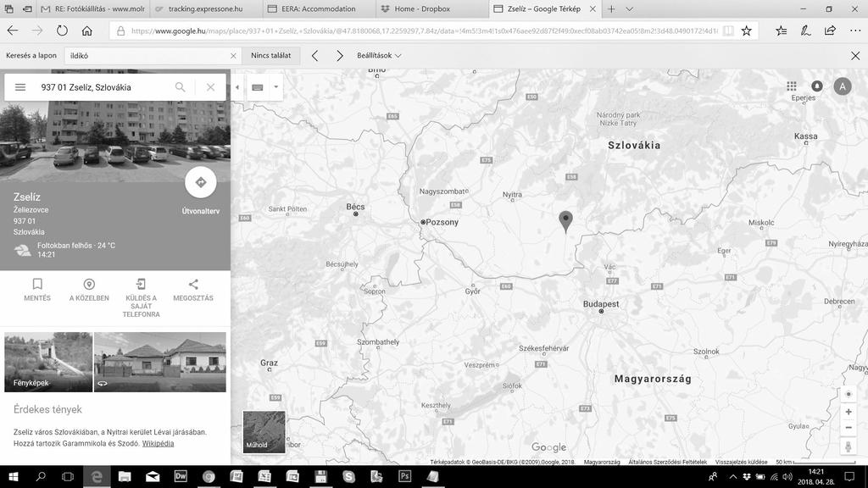Open the Google Maps hamburger menu
The height and width of the screenshot is (488, 868).
(20, 87)
